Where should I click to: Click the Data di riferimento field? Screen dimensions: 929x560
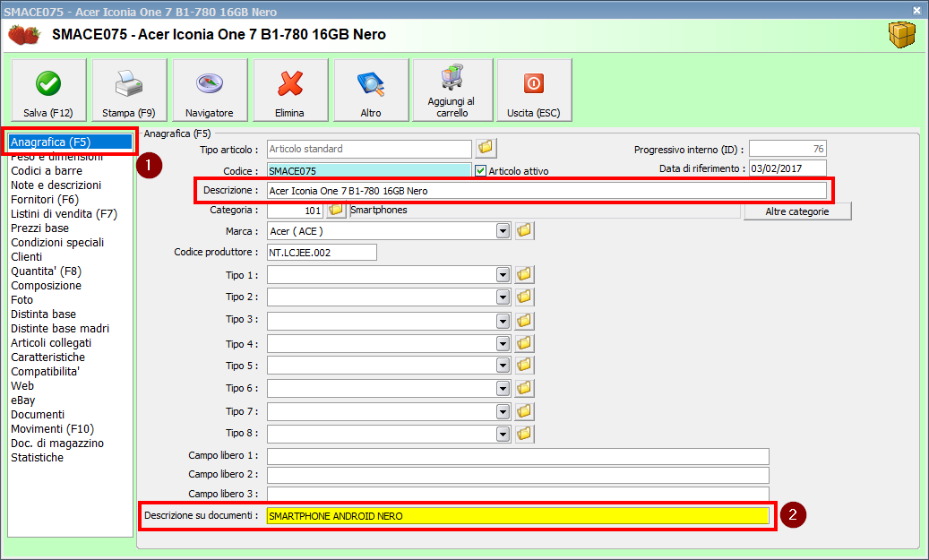point(787,168)
